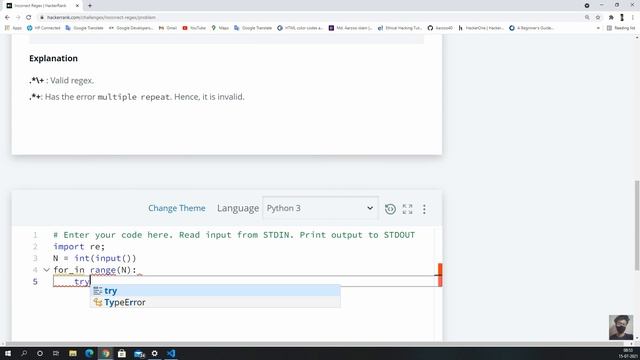Viewport: 640px width, 360px height.
Task: Click the zoom magnifier icon in address bar
Action: pyautogui.click(x=587, y=18)
